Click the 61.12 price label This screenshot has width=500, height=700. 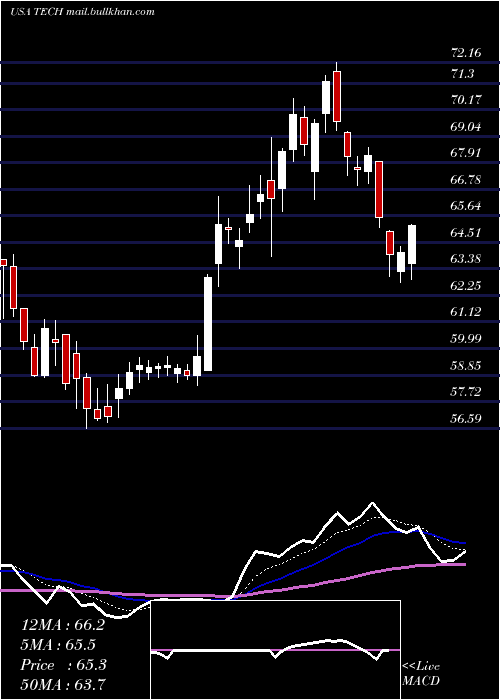coord(466,312)
